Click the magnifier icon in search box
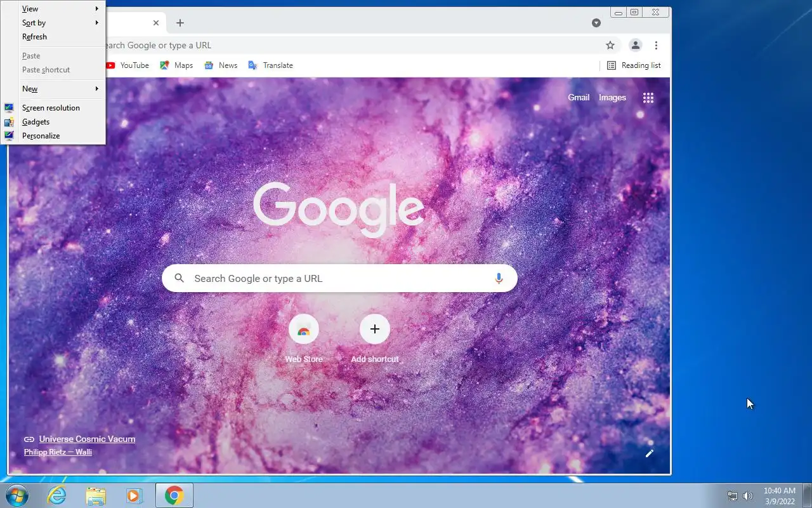812x508 pixels. pos(180,278)
